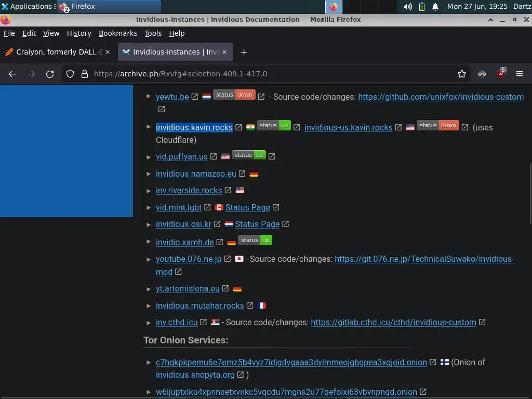Image resolution: width=532 pixels, height=399 pixels.
Task: Click the external link icon after invidious.kavin.rocks
Action: tap(238, 127)
